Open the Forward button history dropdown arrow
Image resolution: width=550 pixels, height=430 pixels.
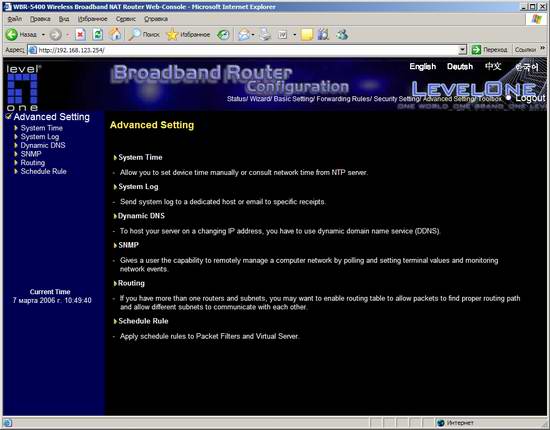tap(67, 34)
